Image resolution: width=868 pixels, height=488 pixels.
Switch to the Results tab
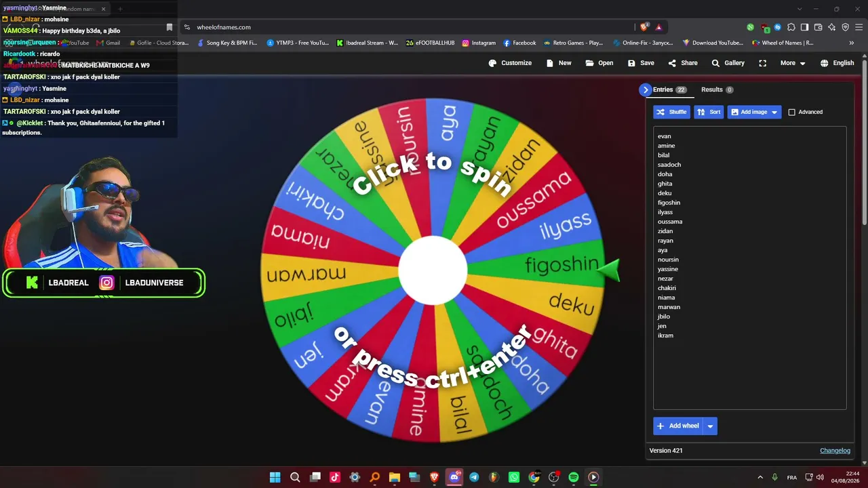click(x=717, y=89)
